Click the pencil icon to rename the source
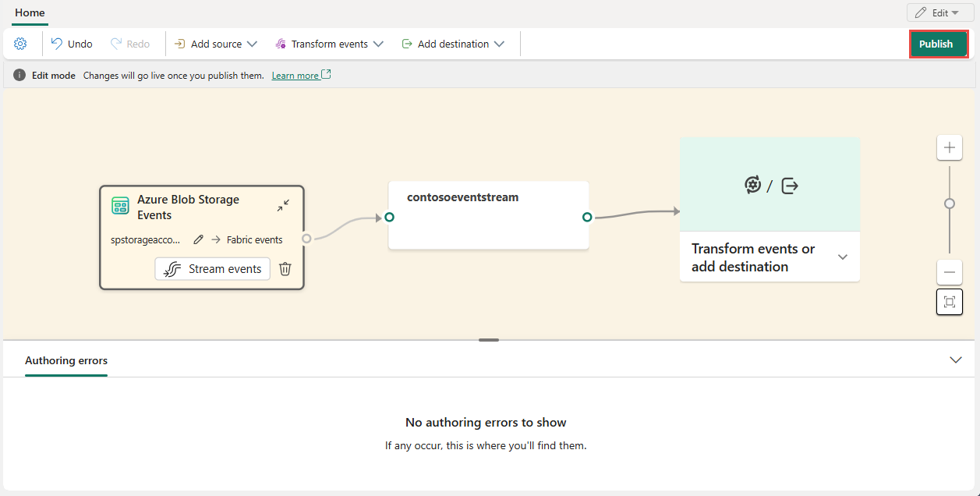Screen dimensions: 980x496 tap(199, 239)
